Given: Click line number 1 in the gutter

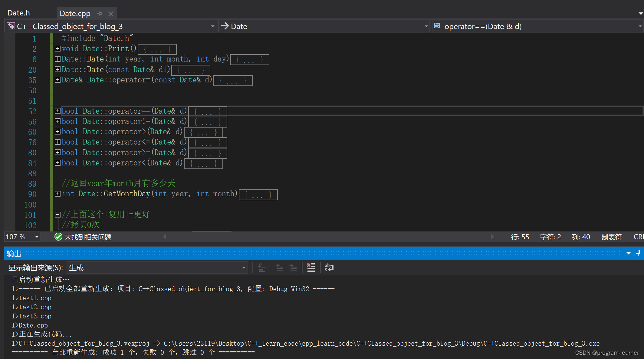Looking at the screenshot, I should point(34,39).
